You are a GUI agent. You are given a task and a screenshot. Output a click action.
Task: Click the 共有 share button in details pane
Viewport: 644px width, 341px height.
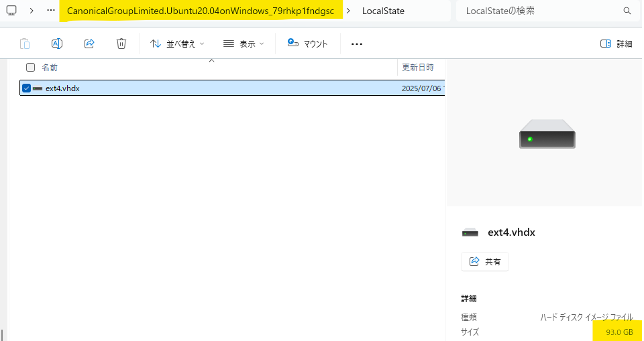coord(485,261)
